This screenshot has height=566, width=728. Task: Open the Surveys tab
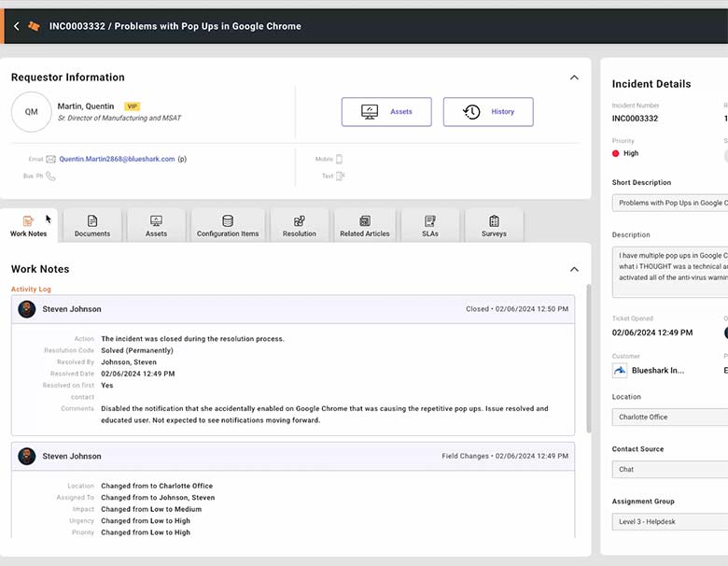tap(494, 226)
